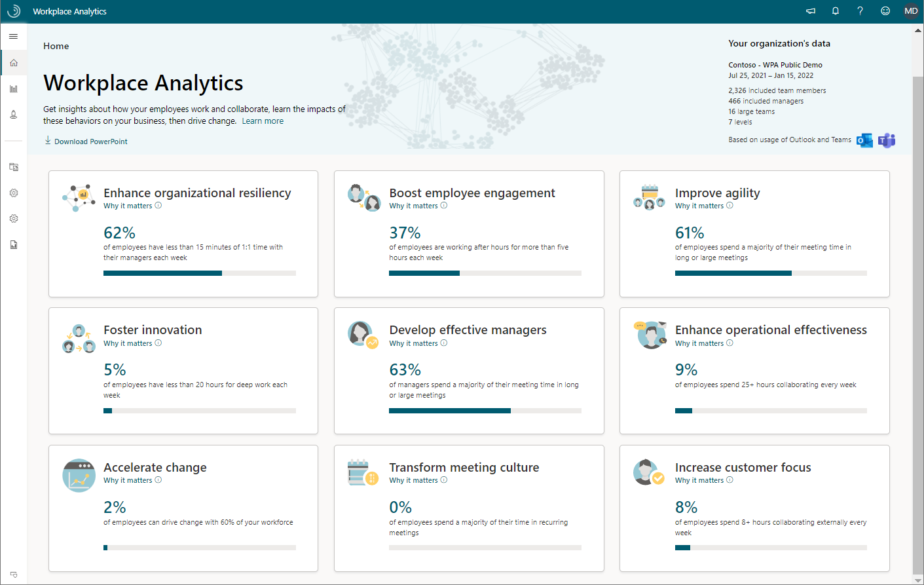Click the '7 levels' text

click(740, 122)
